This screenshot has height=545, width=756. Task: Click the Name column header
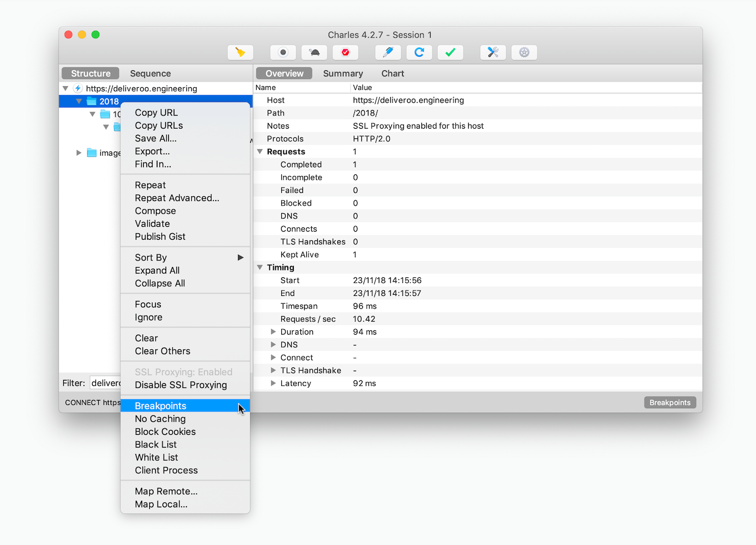(x=302, y=88)
